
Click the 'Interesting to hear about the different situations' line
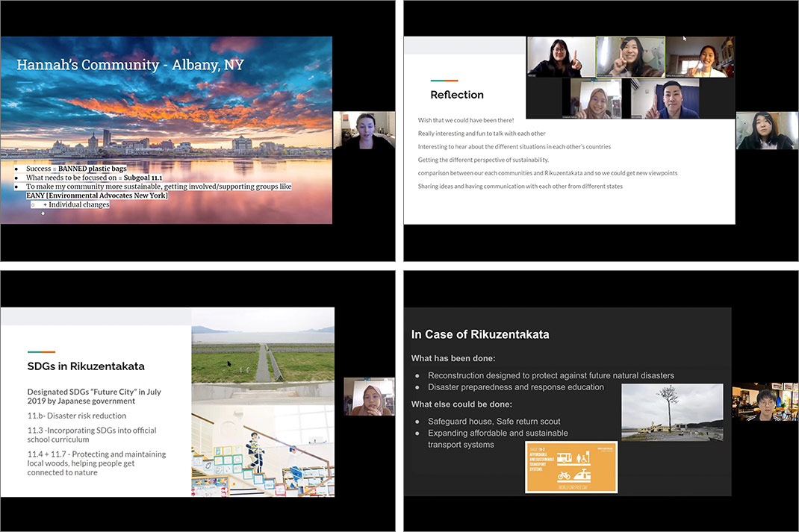(514, 147)
